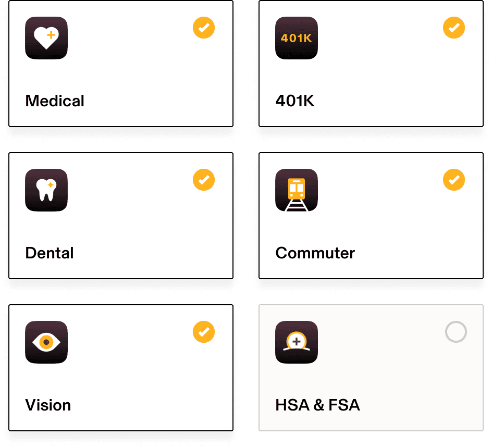Select the Commuter benefits card
The width and height of the screenshot is (492, 448).
371,216
